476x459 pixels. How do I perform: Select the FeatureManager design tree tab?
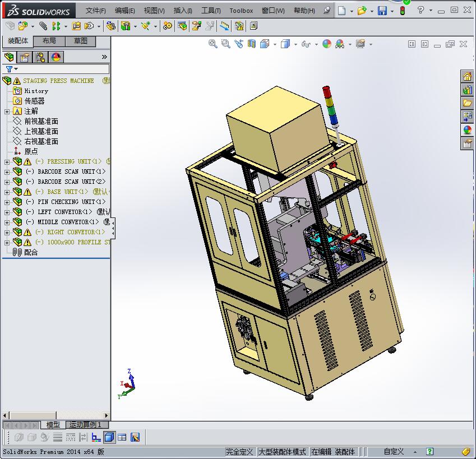(x=9, y=57)
